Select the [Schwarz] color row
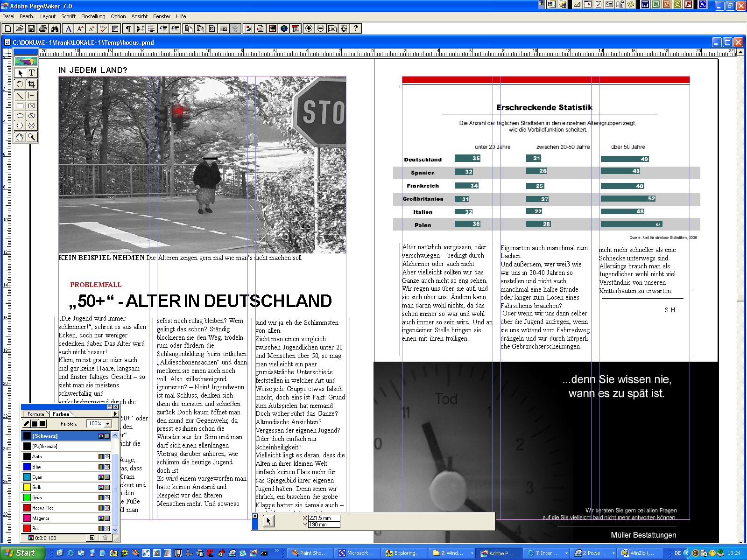This screenshot has width=747, height=560. 66,436
